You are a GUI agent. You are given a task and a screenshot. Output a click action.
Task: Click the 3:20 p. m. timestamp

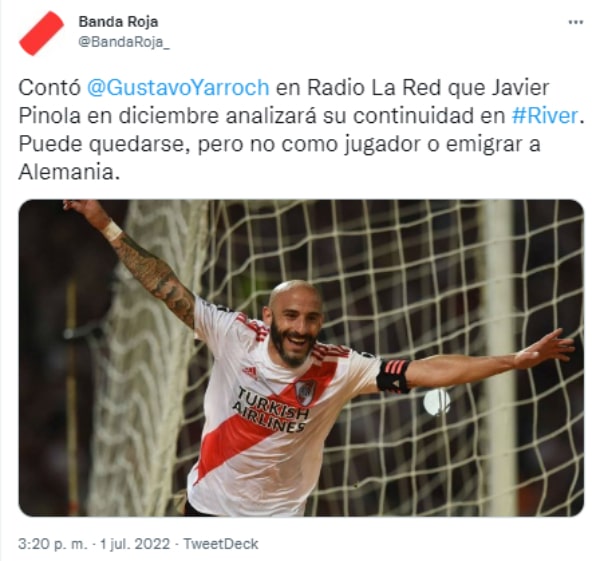53,544
